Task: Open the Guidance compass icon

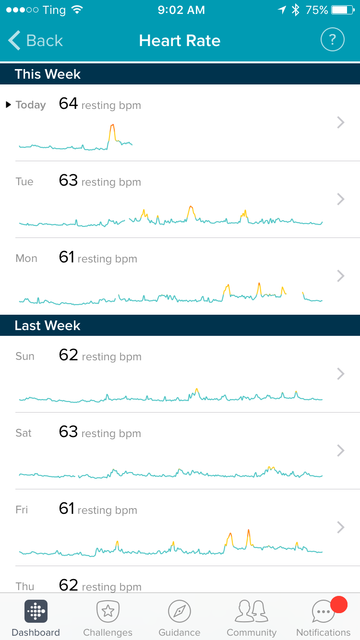Action: tap(180, 611)
